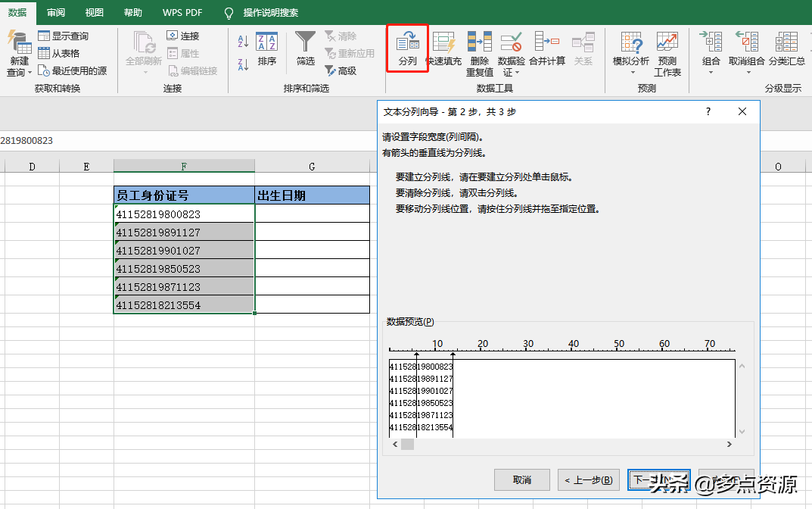Select column F header

[184, 166]
